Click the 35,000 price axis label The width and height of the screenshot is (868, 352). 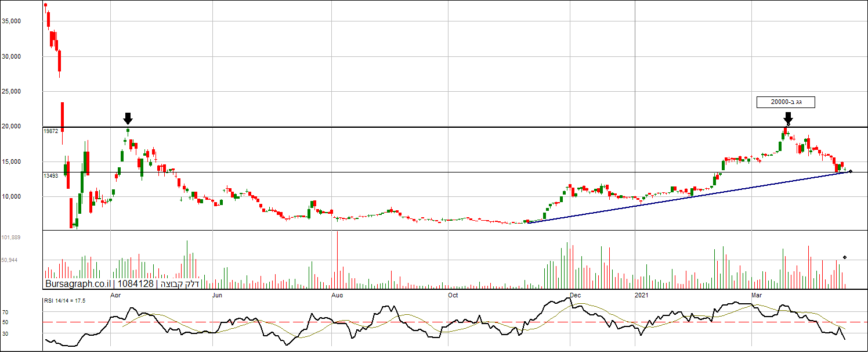(28, 21)
